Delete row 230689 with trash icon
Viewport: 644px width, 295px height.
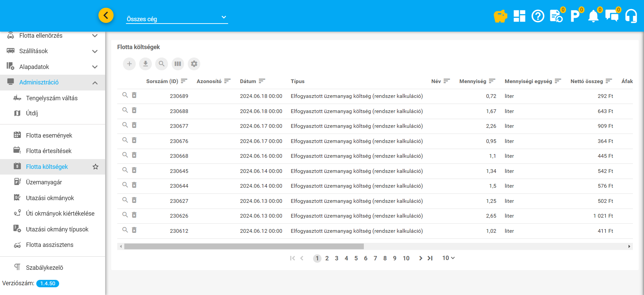134,95
